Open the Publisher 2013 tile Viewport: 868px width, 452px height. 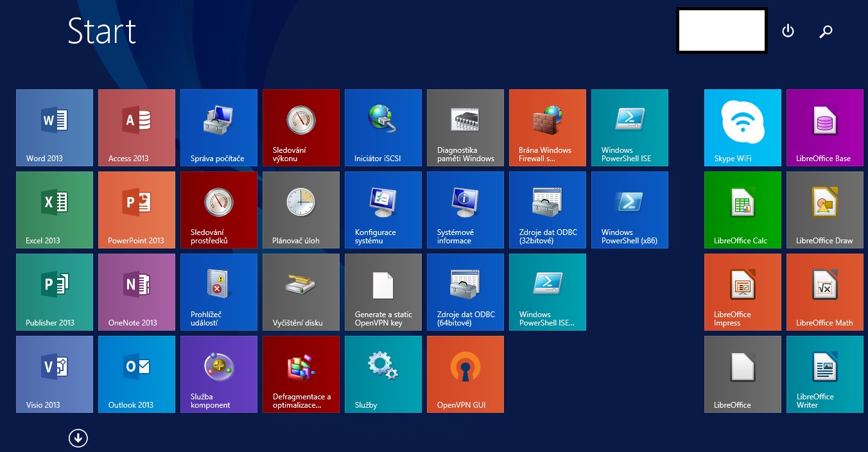point(55,292)
